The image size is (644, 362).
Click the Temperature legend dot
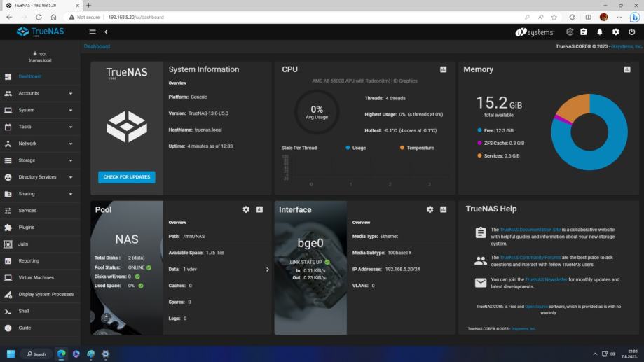[x=402, y=148]
